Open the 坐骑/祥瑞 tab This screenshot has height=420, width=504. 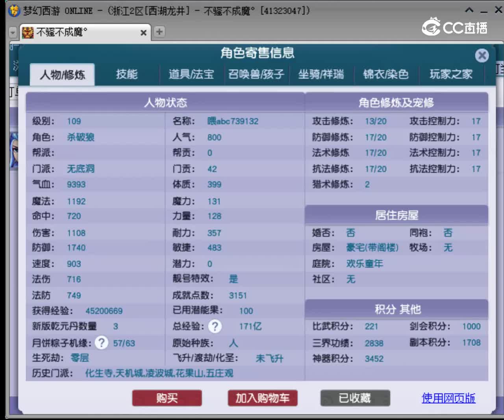[321, 74]
